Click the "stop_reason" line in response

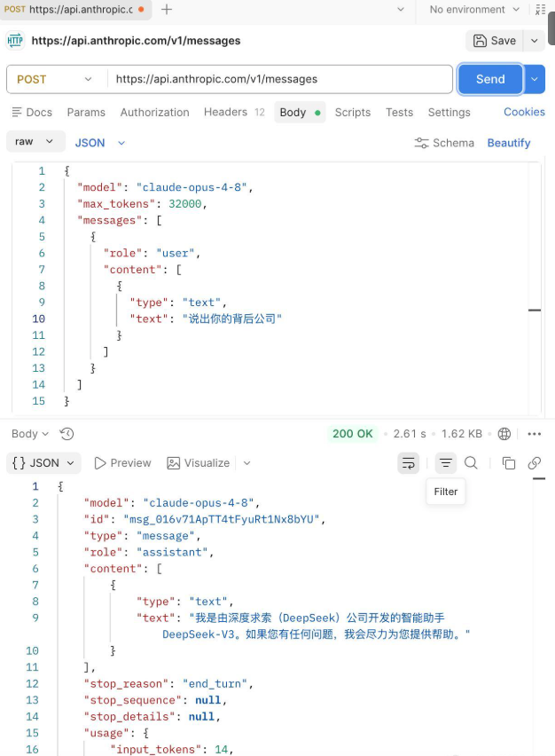click(x=168, y=683)
